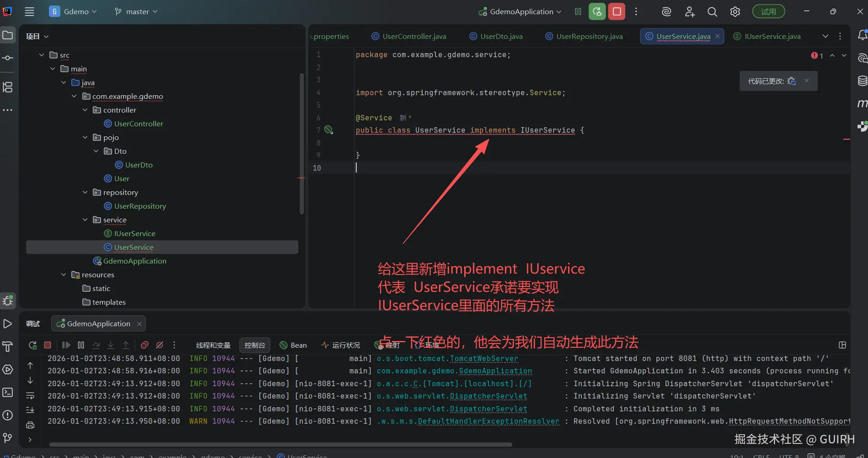
Task: Switch to the UserRepository.java tab
Action: [x=584, y=36]
